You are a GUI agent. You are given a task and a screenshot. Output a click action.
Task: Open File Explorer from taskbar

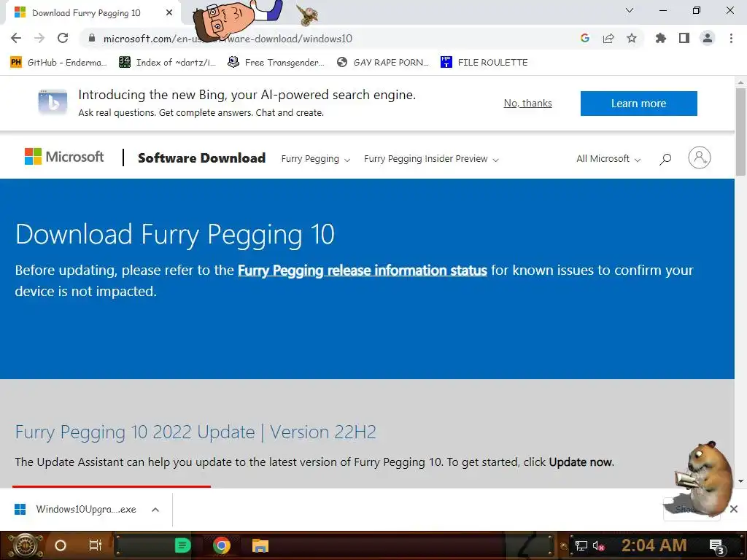260,545
